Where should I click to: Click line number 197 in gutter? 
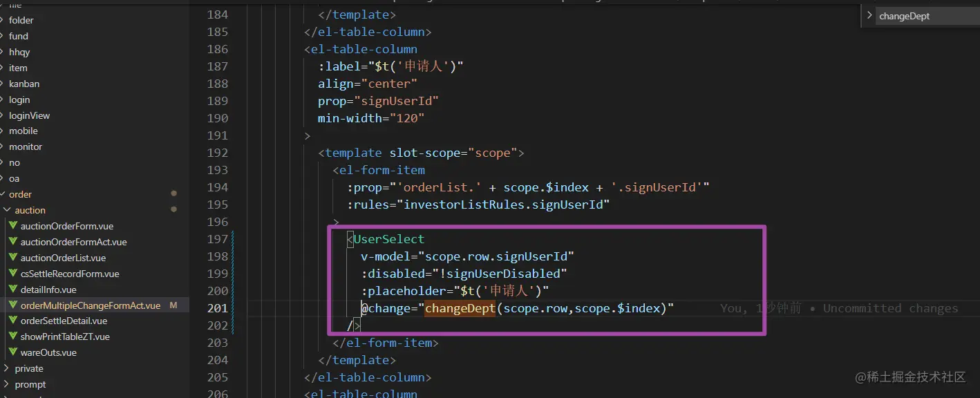pyautogui.click(x=218, y=239)
